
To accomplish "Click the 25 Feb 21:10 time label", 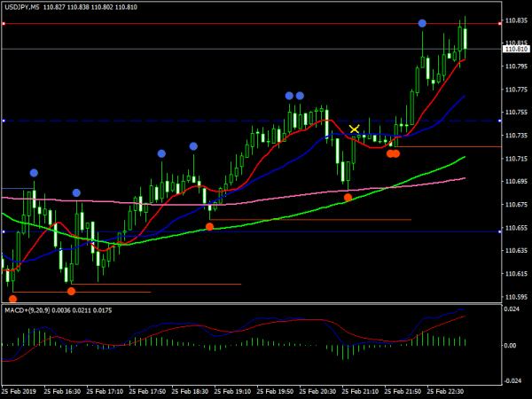I will pos(360,392).
